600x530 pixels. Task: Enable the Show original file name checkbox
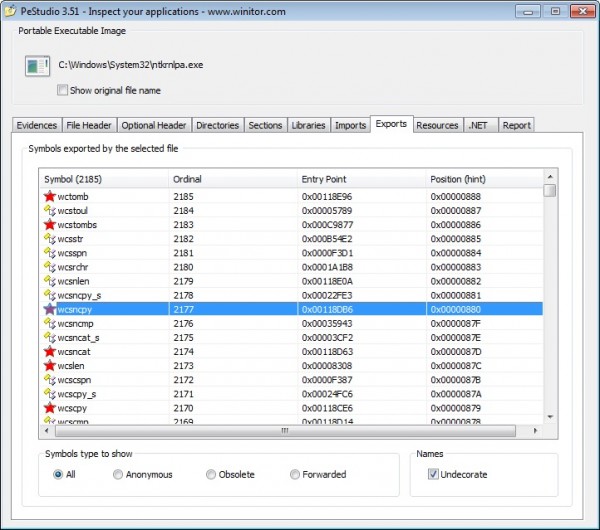click(63, 90)
